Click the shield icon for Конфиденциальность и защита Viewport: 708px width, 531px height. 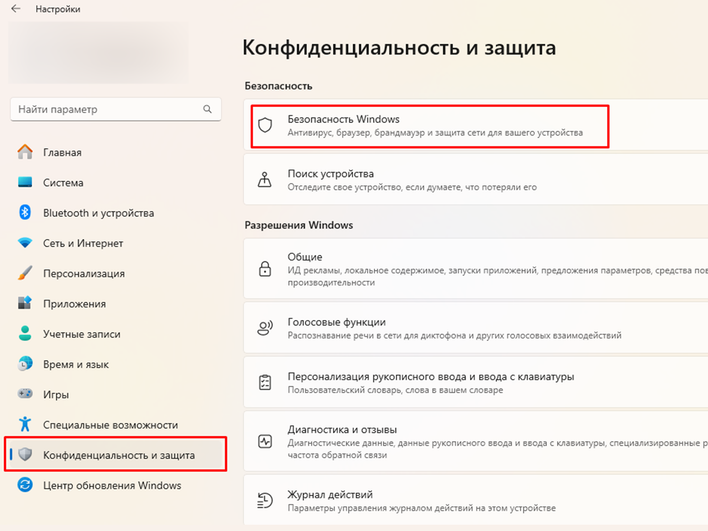[x=25, y=454]
